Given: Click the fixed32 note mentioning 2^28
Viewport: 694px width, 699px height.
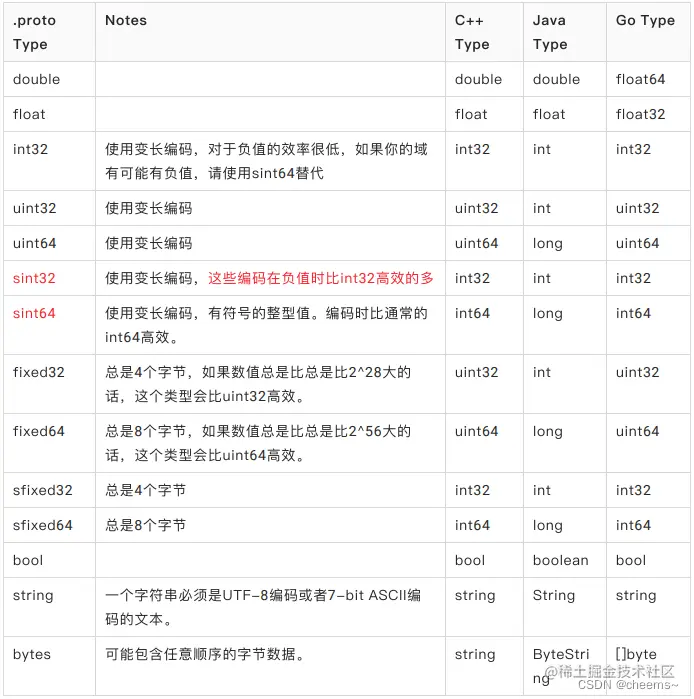Looking at the screenshot, I should (x=258, y=384).
